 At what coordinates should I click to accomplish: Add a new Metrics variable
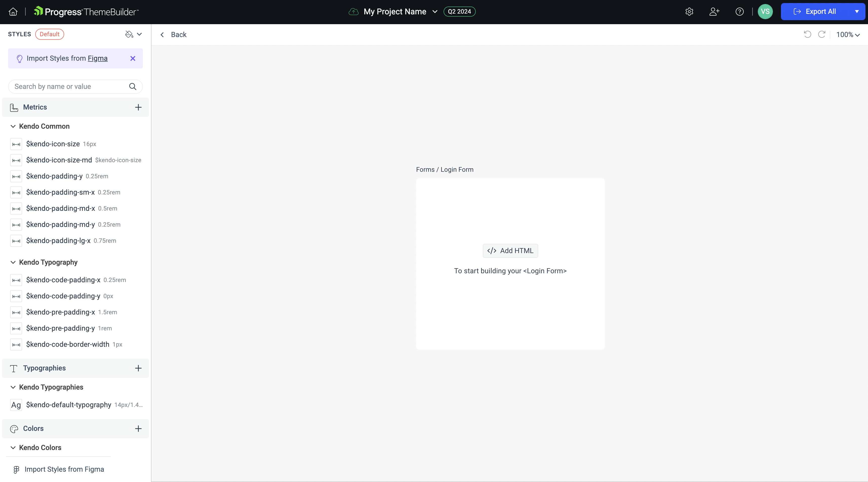(138, 107)
